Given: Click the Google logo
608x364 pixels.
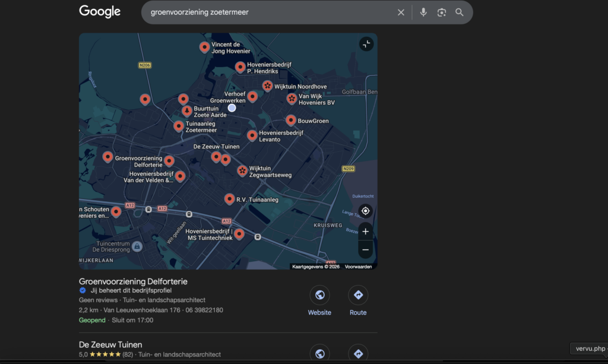Looking at the screenshot, I should pyautogui.click(x=99, y=11).
